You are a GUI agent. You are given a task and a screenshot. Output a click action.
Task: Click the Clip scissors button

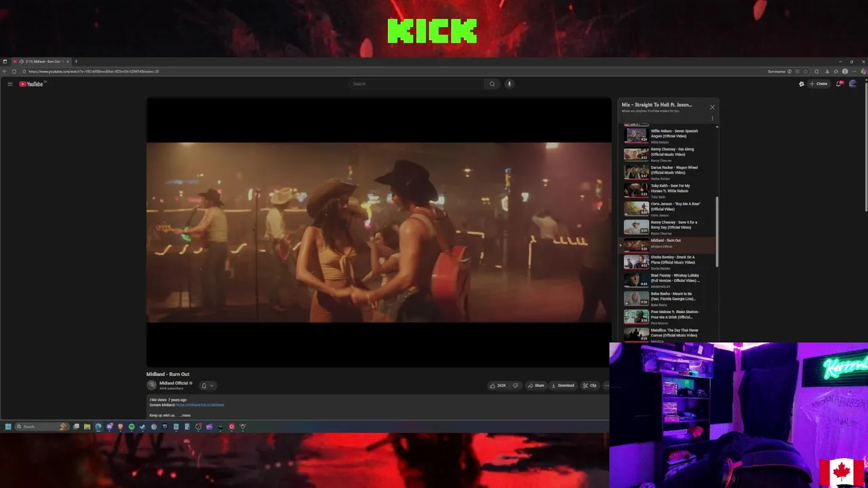pyautogui.click(x=590, y=386)
